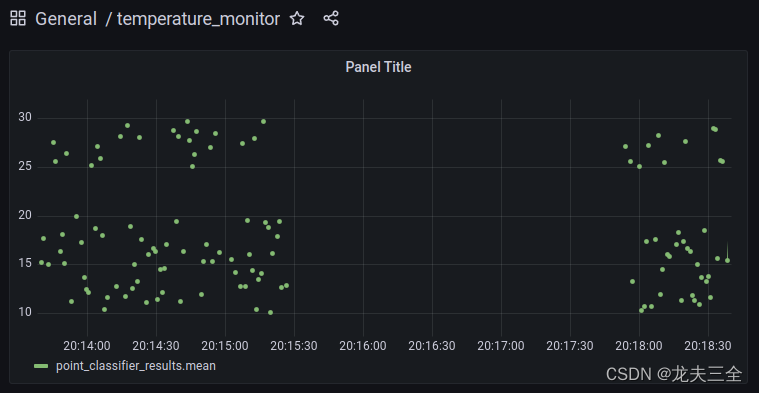The image size is (759, 393).
Task: Click the 20:14:30 time axis label
Action: point(156,346)
